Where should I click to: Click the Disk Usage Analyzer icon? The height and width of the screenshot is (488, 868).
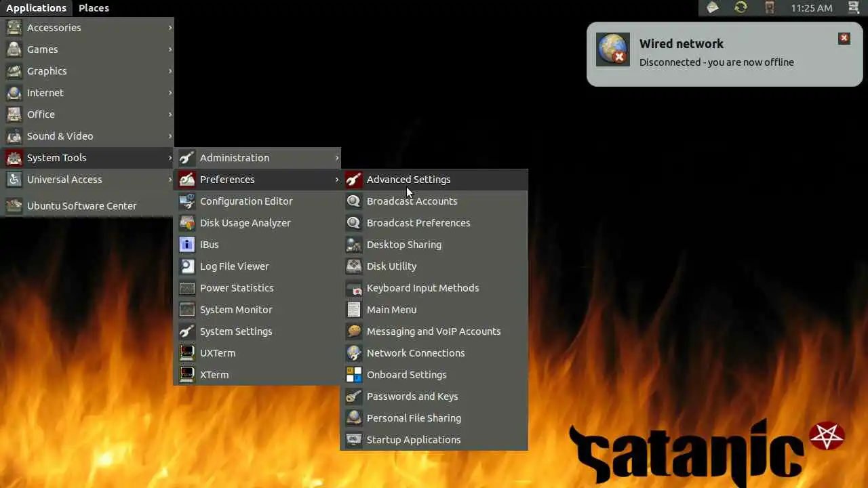pyautogui.click(x=187, y=223)
